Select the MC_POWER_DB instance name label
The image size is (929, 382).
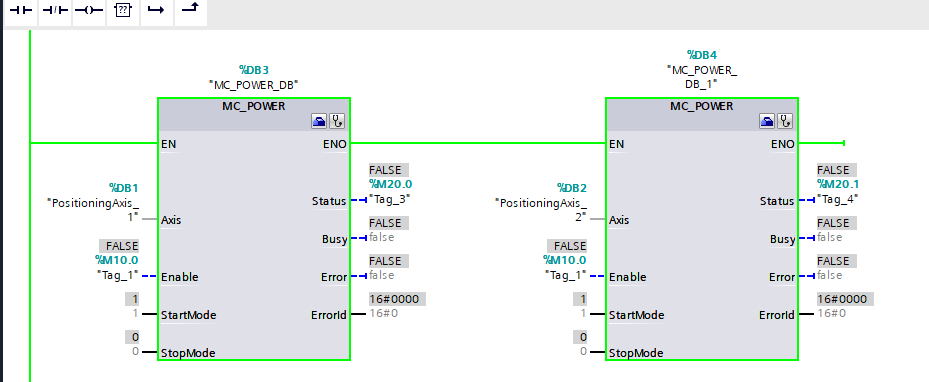tap(253, 85)
